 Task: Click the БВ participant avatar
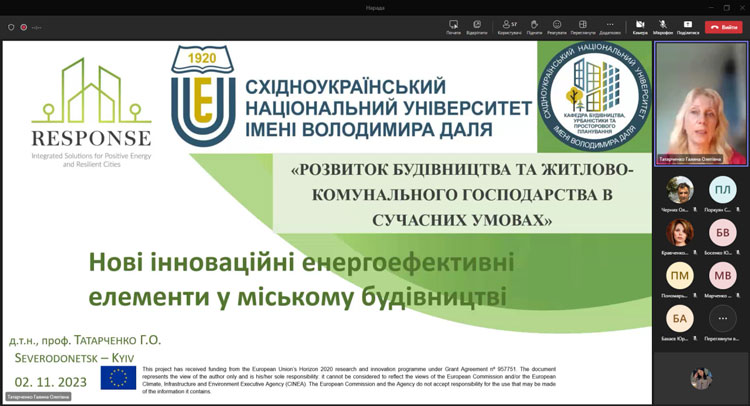(723, 233)
